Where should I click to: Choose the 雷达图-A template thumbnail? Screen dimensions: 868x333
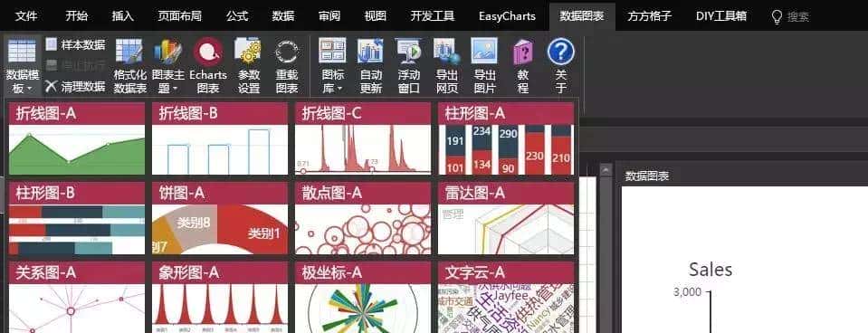505,218
